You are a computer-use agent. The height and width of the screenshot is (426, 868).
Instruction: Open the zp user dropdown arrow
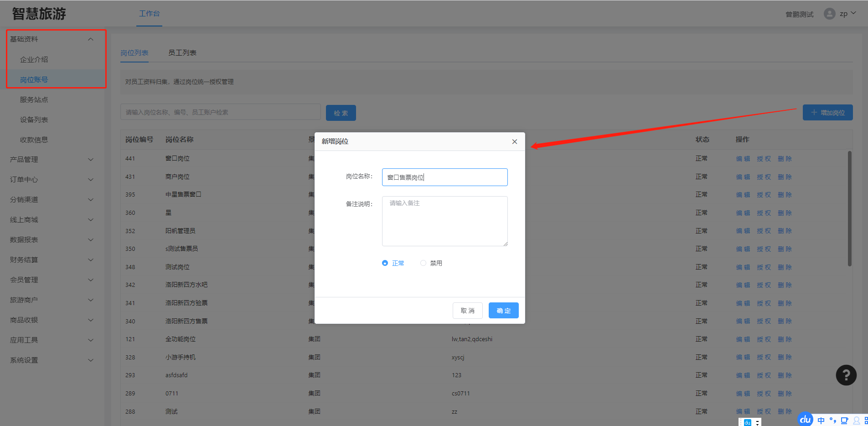click(853, 13)
